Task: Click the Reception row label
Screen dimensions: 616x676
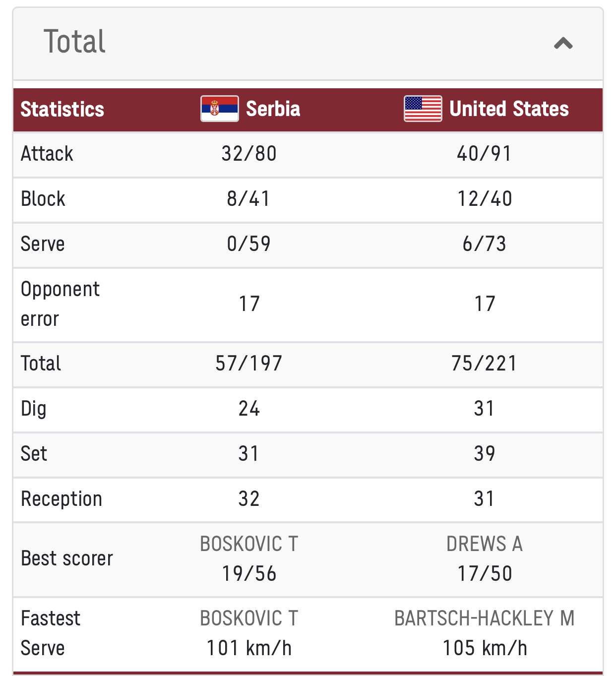Action: coord(62,499)
